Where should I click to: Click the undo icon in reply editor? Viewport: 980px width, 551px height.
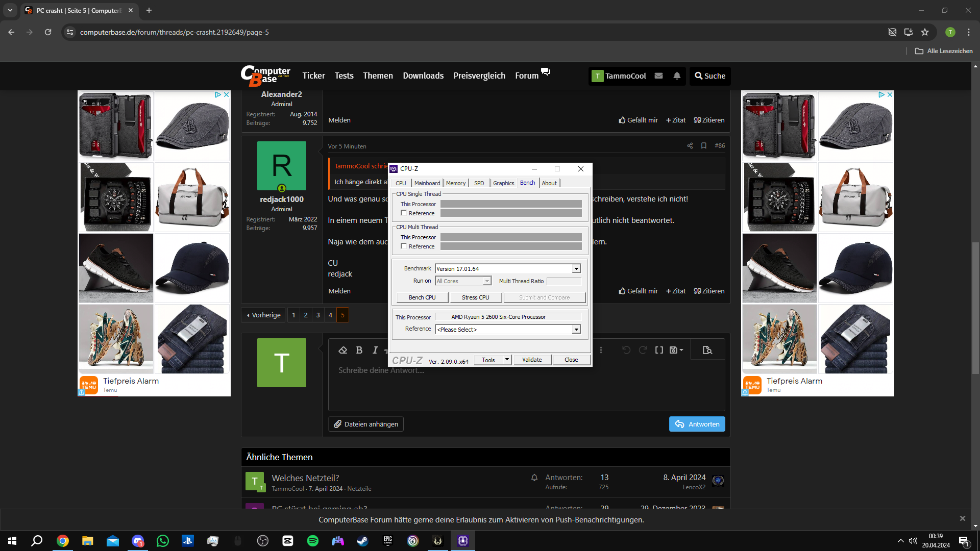click(x=626, y=350)
